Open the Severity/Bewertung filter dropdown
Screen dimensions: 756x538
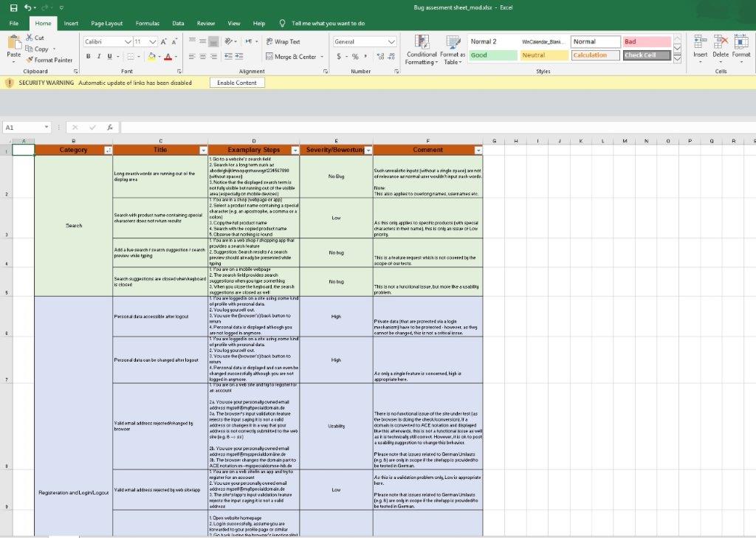pyautogui.click(x=368, y=151)
